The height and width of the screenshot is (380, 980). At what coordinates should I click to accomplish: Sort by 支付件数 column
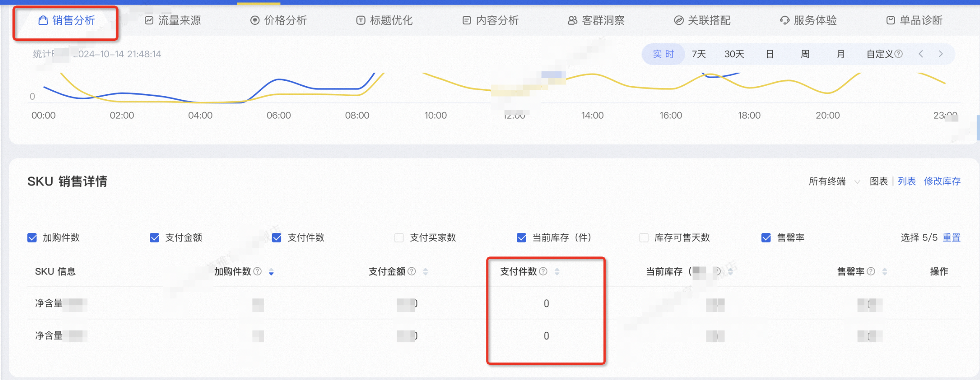click(x=557, y=272)
